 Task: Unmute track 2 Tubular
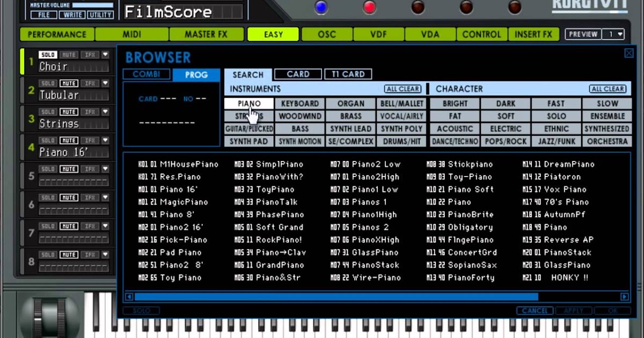[68, 83]
